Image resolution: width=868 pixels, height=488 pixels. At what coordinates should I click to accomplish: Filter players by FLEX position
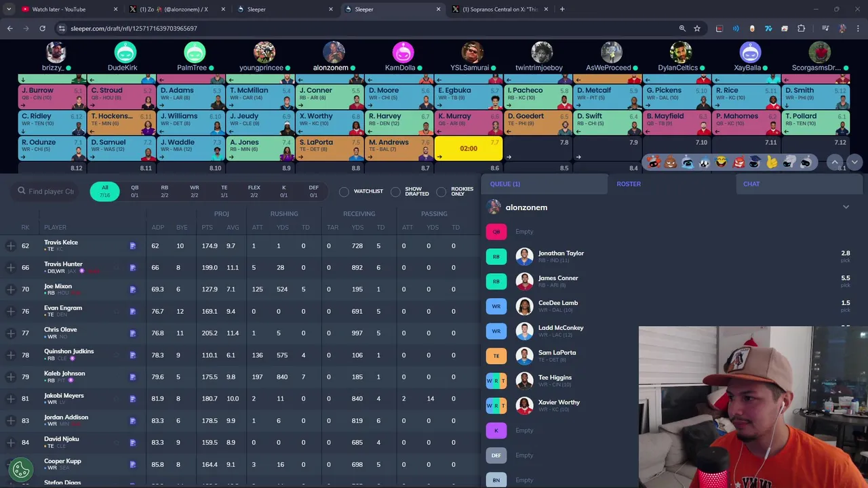254,191
